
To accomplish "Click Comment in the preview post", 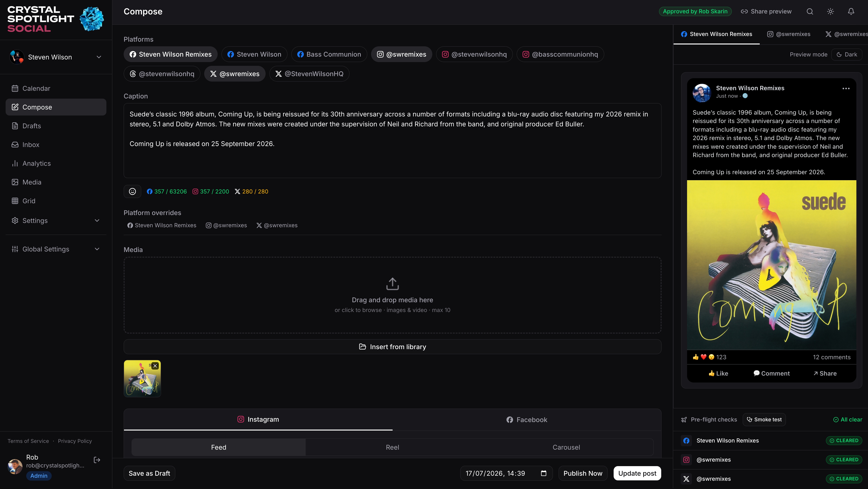I will pos(771,373).
